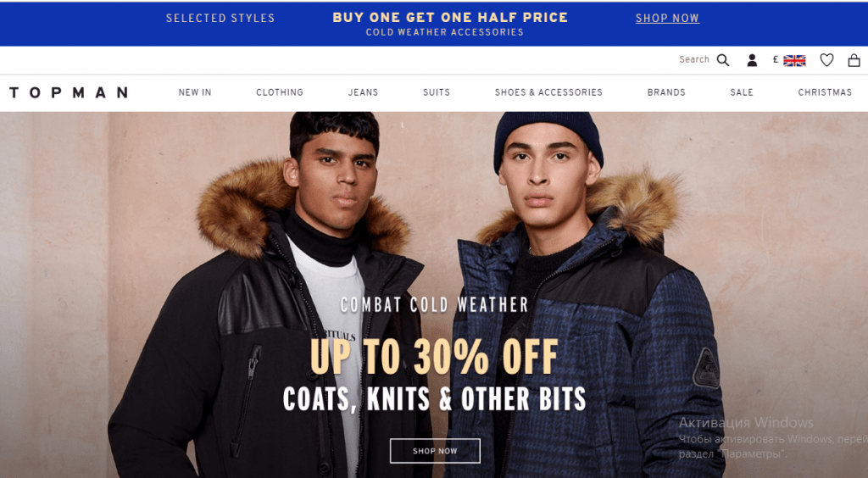The height and width of the screenshot is (478, 868).
Task: Click the SHOP NOW button on hero image
Action: click(x=435, y=451)
